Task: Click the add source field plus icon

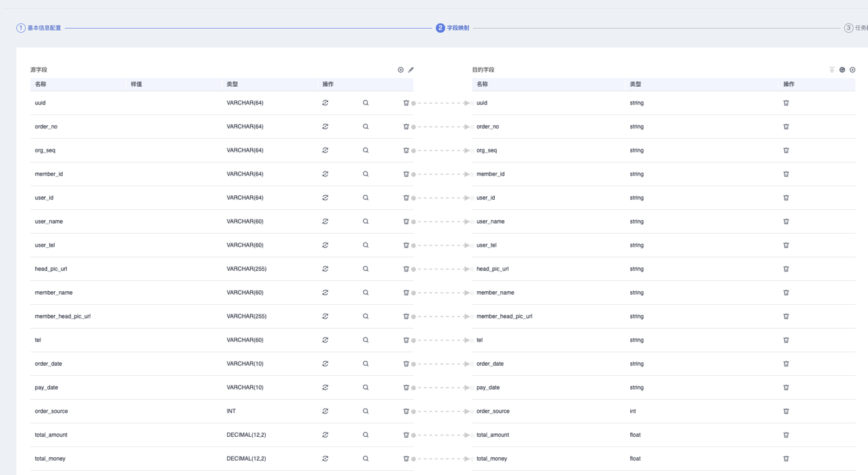Action: pyautogui.click(x=401, y=70)
